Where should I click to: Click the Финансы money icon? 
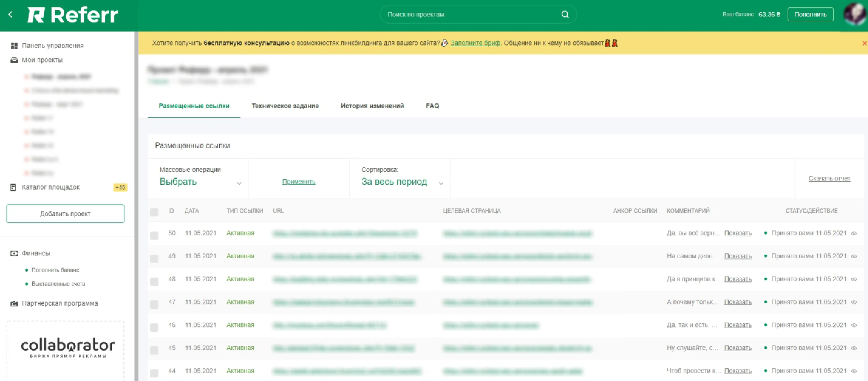point(14,253)
